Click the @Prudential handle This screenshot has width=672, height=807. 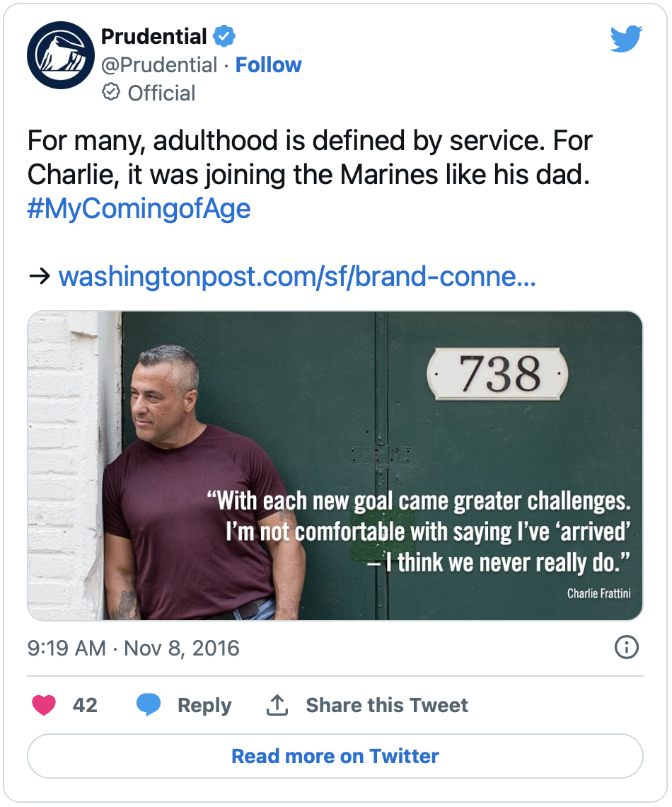click(159, 65)
